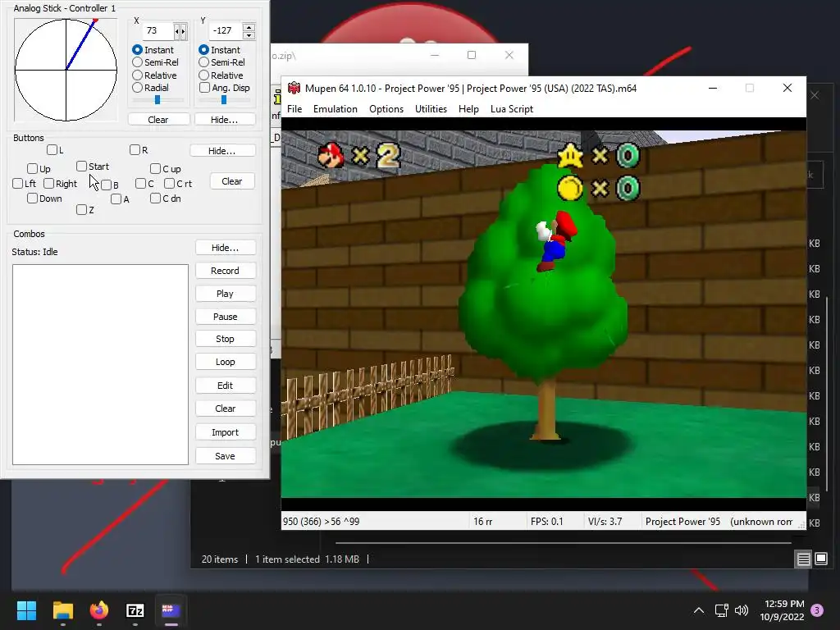
Task: Click the Pause combo button
Action: 225,317
